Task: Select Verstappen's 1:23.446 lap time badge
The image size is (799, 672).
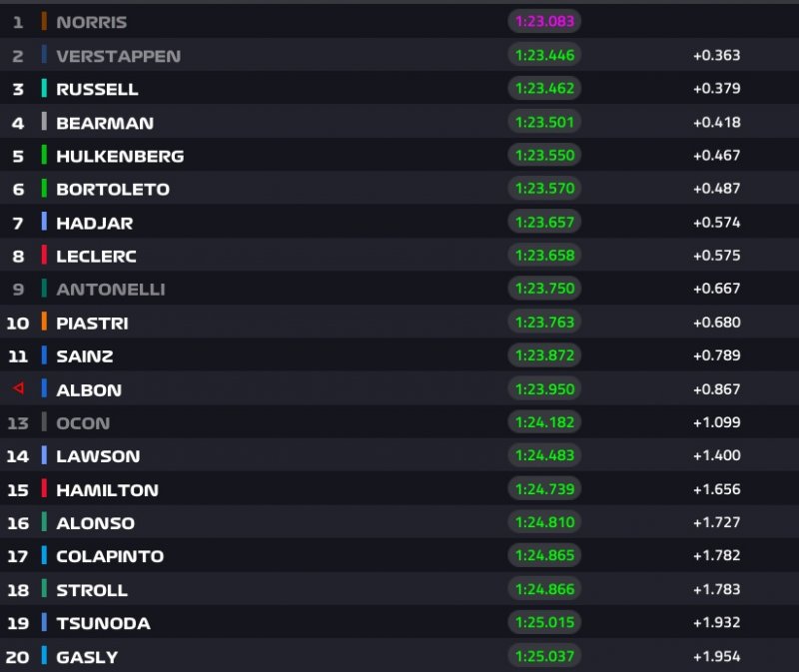Action: (x=543, y=55)
